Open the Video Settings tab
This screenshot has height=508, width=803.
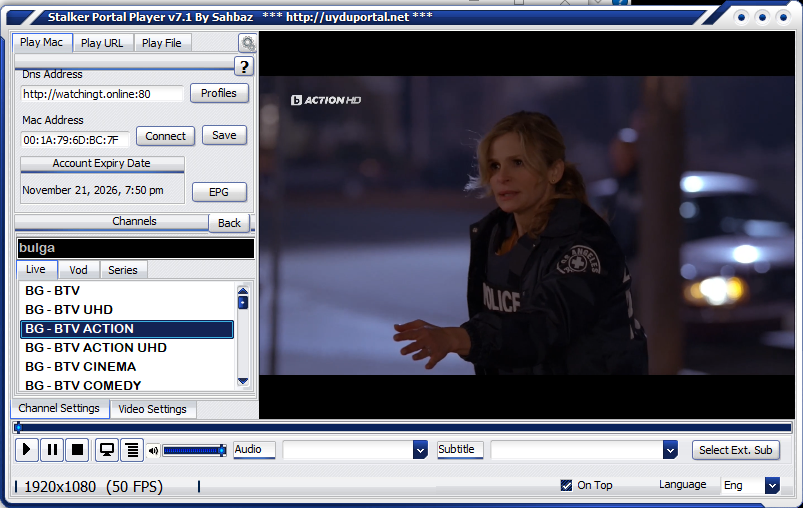153,409
